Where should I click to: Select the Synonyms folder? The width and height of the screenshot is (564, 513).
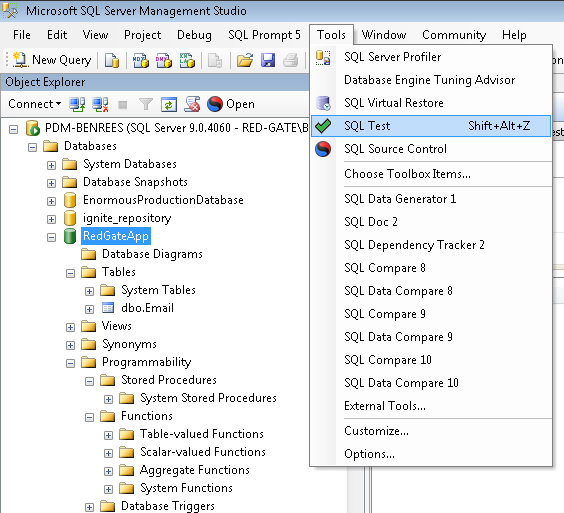(129, 344)
